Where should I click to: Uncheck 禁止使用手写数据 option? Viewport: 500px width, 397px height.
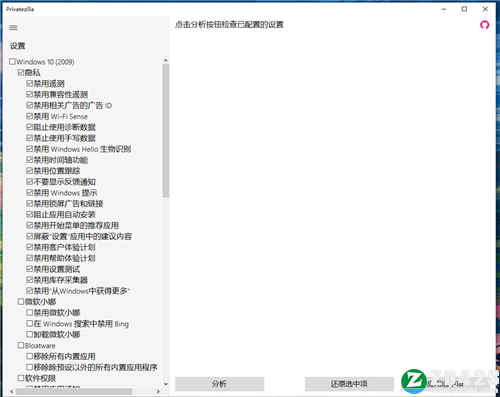pyautogui.click(x=29, y=138)
